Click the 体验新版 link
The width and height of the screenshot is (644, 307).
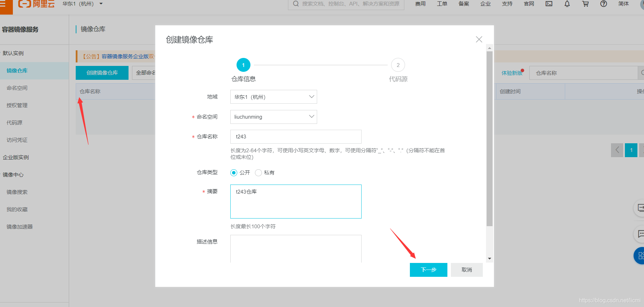[x=512, y=73]
